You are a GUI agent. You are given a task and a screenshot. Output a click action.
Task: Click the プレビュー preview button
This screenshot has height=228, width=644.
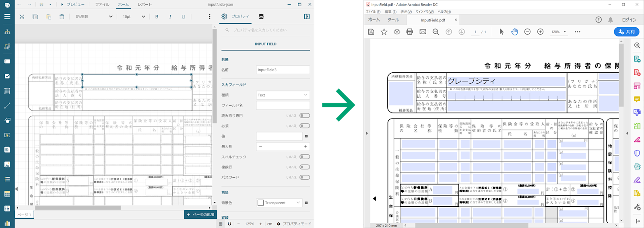[73, 4]
